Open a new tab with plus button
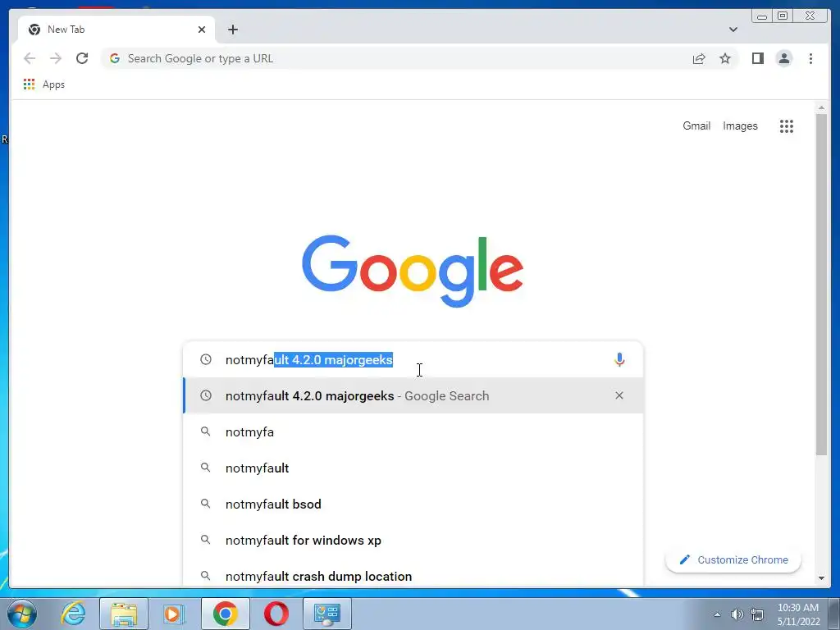The width and height of the screenshot is (840, 630). [232, 30]
